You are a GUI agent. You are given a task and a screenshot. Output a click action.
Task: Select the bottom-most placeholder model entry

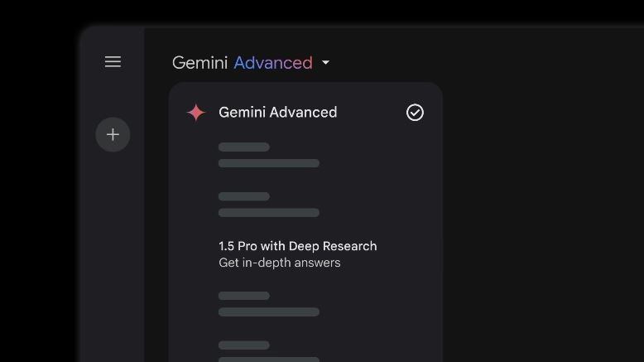(x=268, y=351)
